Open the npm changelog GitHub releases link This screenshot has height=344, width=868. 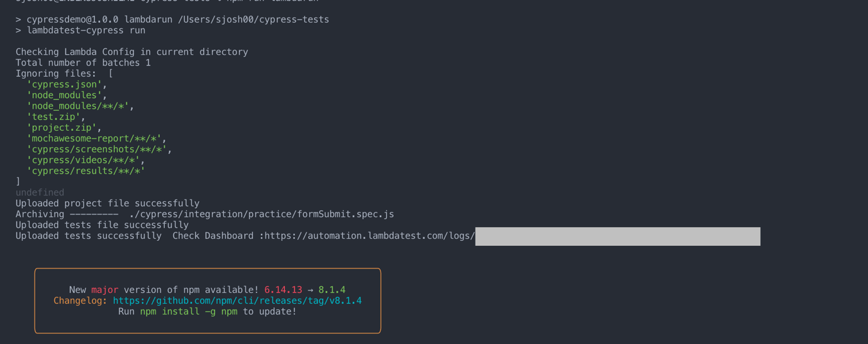(237, 301)
